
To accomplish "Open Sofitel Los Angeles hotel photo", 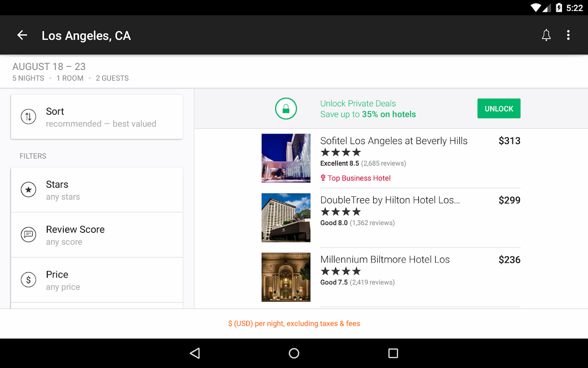I will pyautogui.click(x=286, y=158).
